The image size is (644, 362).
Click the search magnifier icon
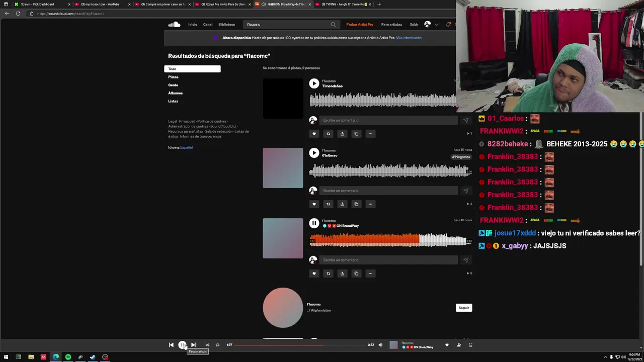coord(333,24)
